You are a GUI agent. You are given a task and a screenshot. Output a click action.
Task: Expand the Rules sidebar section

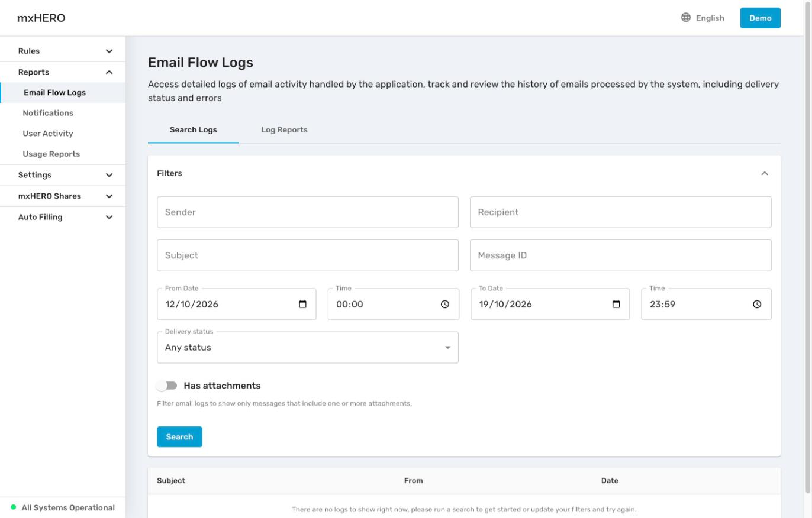click(x=63, y=51)
